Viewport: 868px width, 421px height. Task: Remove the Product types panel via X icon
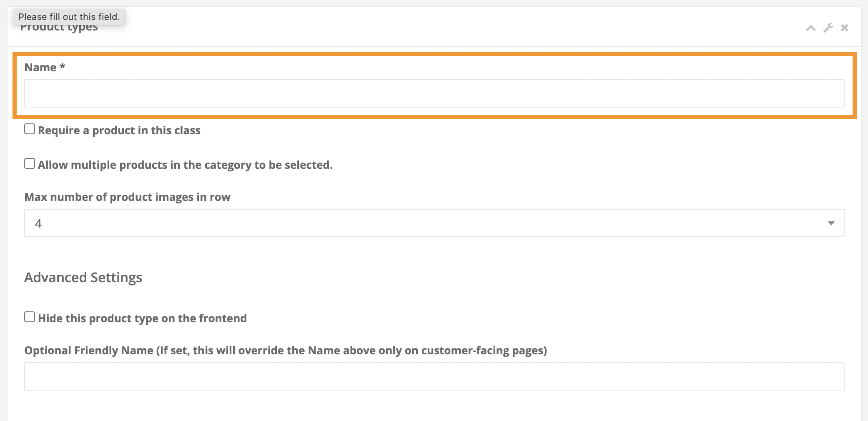pyautogui.click(x=845, y=28)
